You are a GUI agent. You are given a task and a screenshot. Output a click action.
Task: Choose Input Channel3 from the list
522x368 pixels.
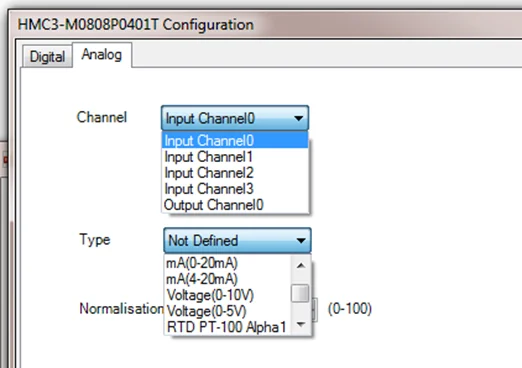click(235, 189)
